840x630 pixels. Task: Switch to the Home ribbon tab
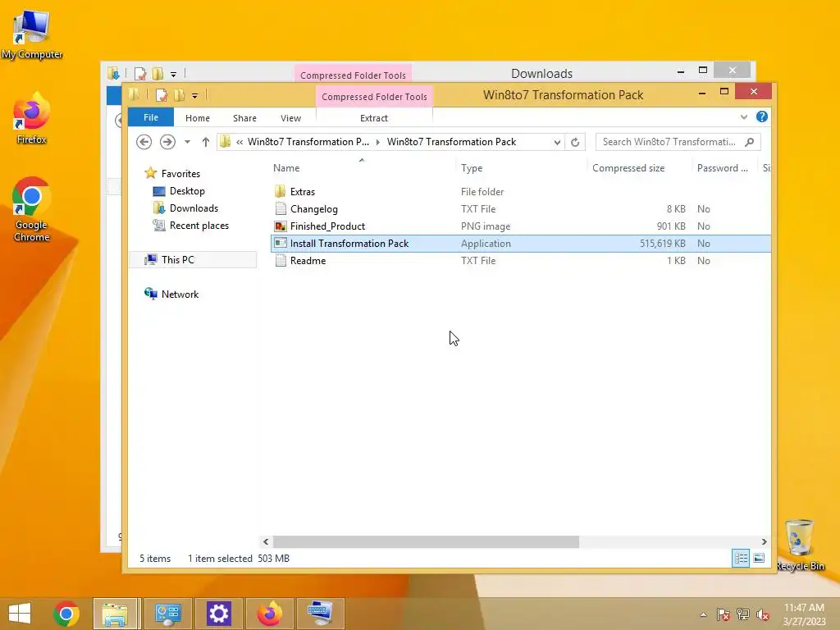198,118
